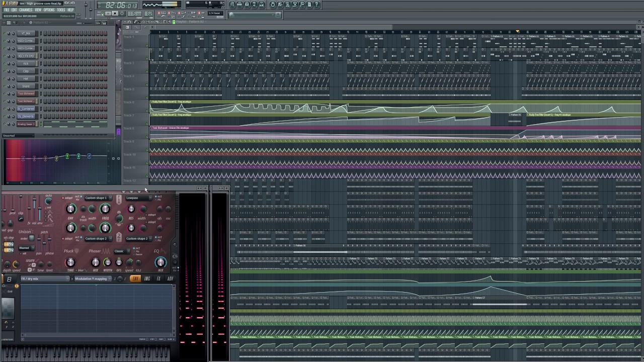Mute the Analog bass 1 channel LED

(x=5, y=124)
